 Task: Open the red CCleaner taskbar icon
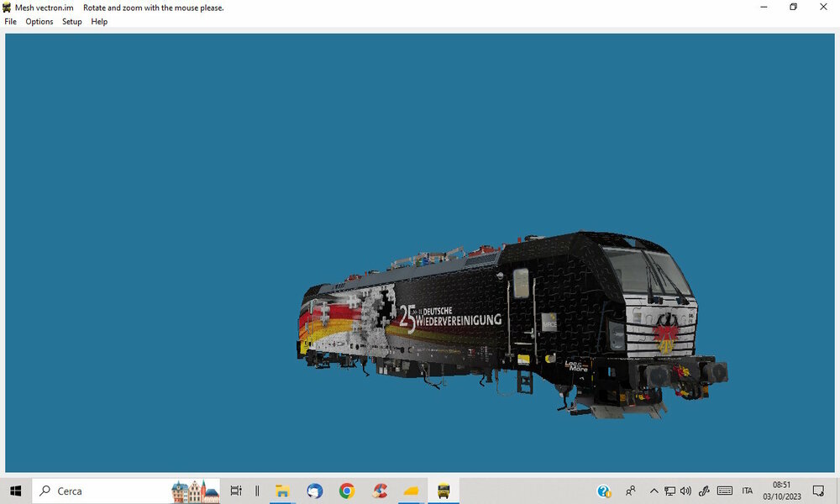coord(380,491)
